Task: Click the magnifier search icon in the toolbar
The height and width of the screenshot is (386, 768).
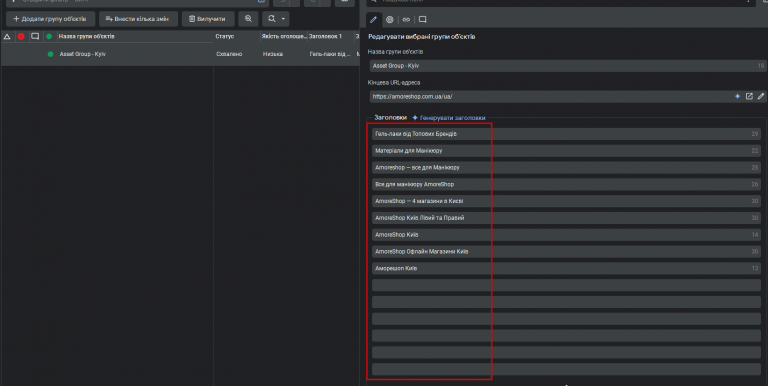Action: pos(248,19)
